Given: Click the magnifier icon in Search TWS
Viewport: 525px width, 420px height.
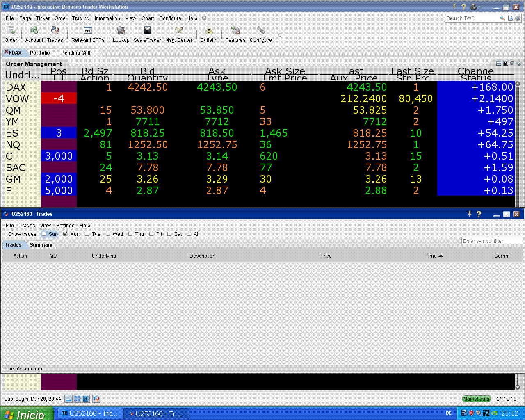Looking at the screenshot, I should click(502, 18).
